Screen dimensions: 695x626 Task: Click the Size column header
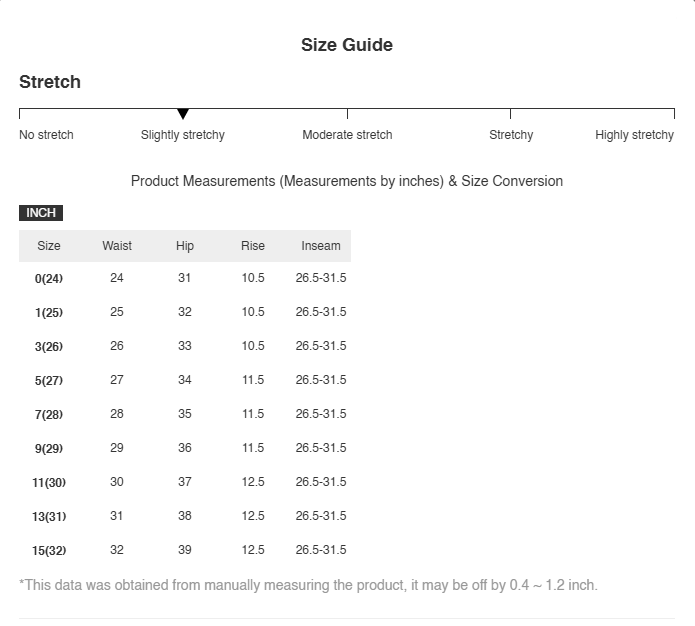point(49,246)
